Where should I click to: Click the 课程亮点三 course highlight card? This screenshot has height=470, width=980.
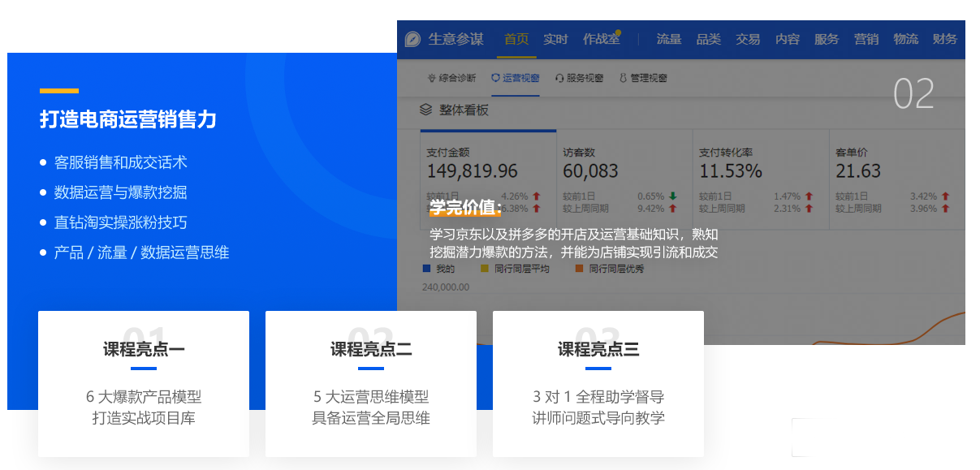tap(598, 384)
